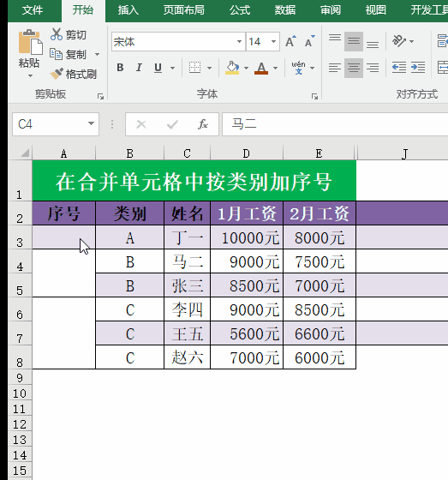The image size is (448, 480).
Task: Select the green title merged cell
Action: [194, 180]
